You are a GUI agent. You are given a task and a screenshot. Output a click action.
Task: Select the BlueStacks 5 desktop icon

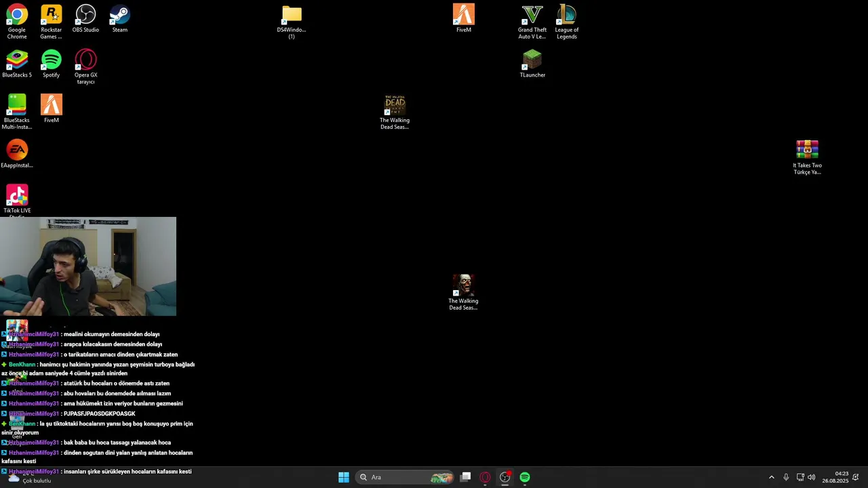(17, 64)
